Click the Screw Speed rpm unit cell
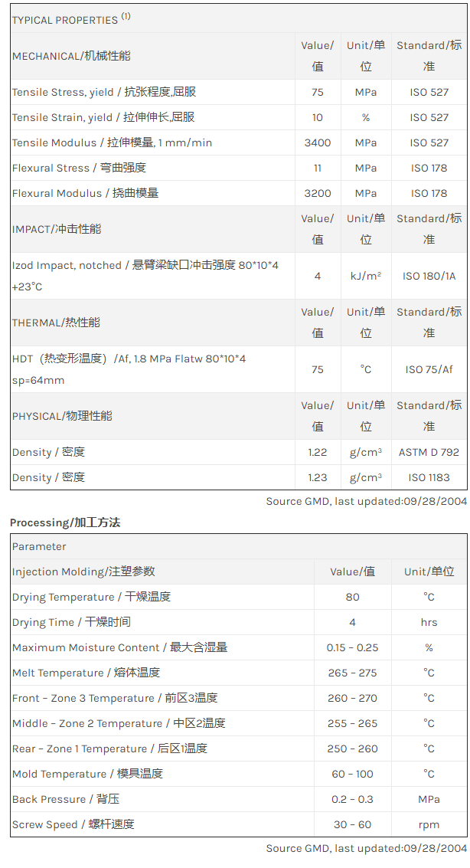This screenshot has height=868, width=470. [x=429, y=824]
